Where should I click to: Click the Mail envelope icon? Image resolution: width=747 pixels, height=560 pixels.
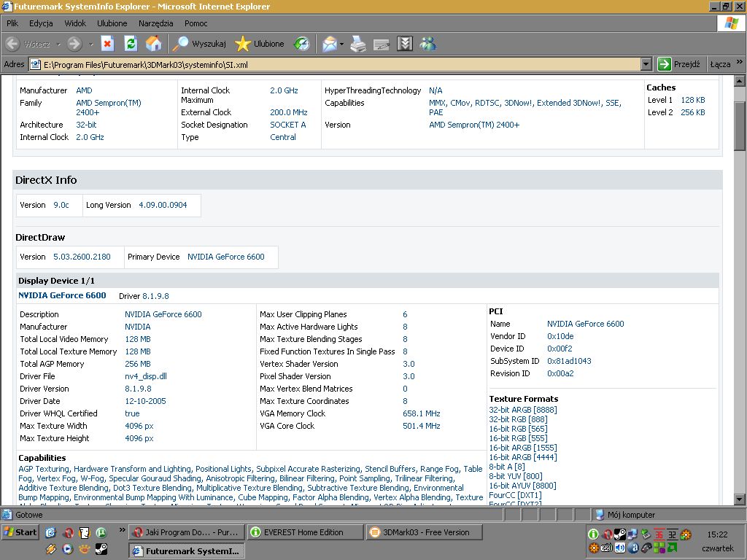tap(329, 44)
